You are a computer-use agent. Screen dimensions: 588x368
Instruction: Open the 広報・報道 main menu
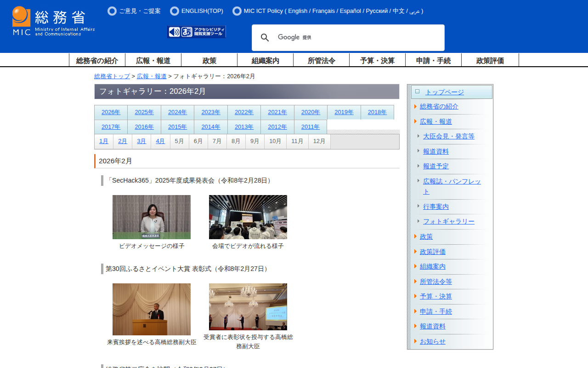(153, 60)
